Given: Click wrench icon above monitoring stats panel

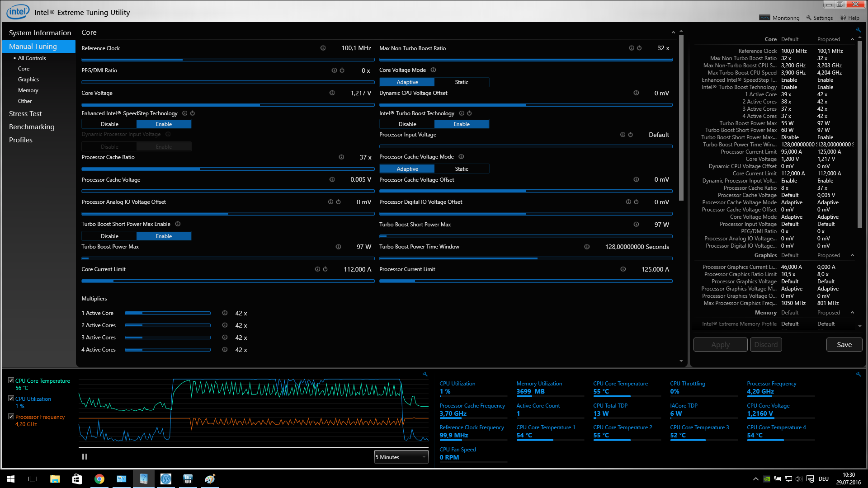Looking at the screenshot, I should tap(858, 374).
